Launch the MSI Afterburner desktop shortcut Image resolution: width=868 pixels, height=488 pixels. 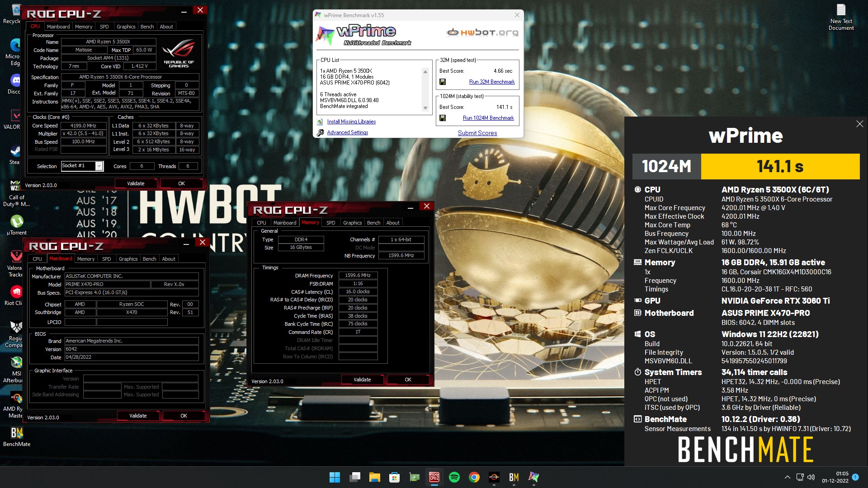pos(15,368)
